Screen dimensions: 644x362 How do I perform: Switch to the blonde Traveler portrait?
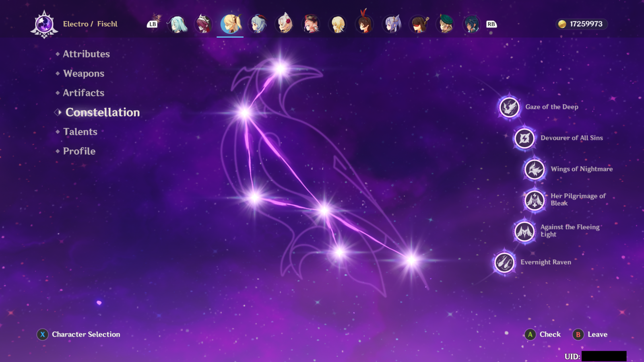(x=338, y=24)
